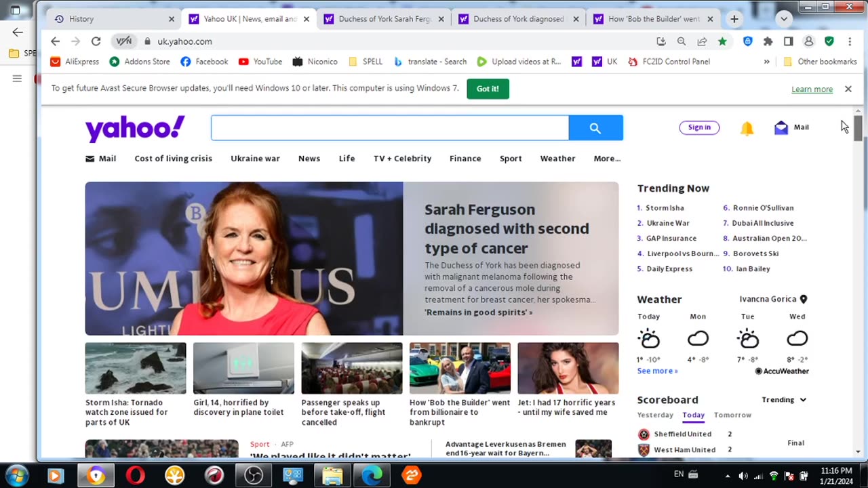
Task: Click trending topic Ronnie O'Sullivan
Action: point(763,208)
